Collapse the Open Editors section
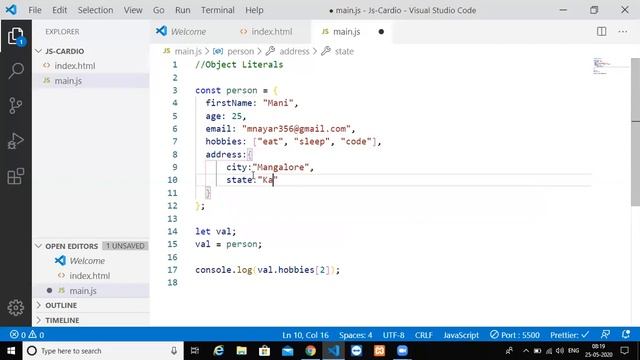640x360 pixels. pos(71,246)
